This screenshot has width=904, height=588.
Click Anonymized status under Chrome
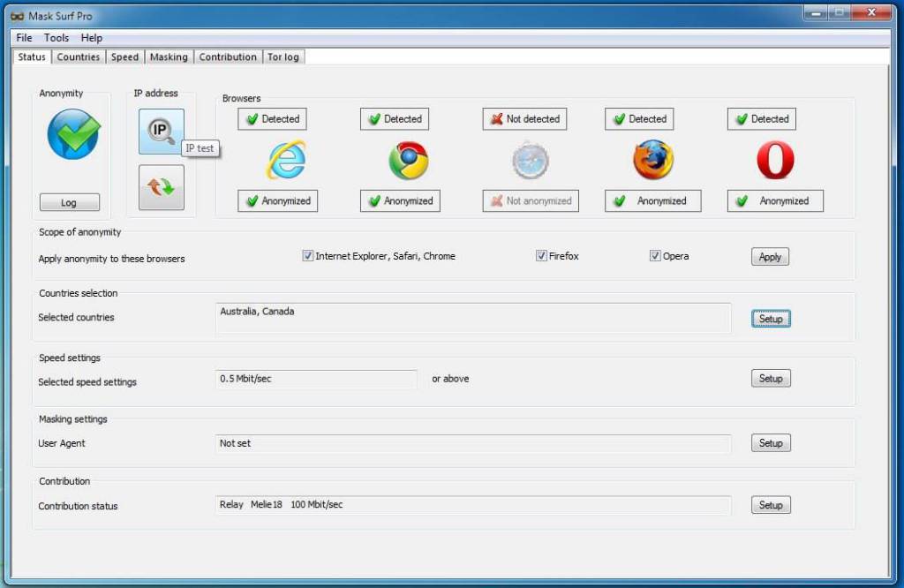click(x=400, y=200)
